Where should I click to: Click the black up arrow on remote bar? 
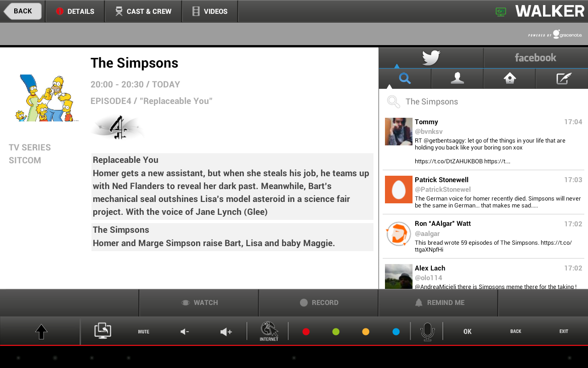pos(41,332)
